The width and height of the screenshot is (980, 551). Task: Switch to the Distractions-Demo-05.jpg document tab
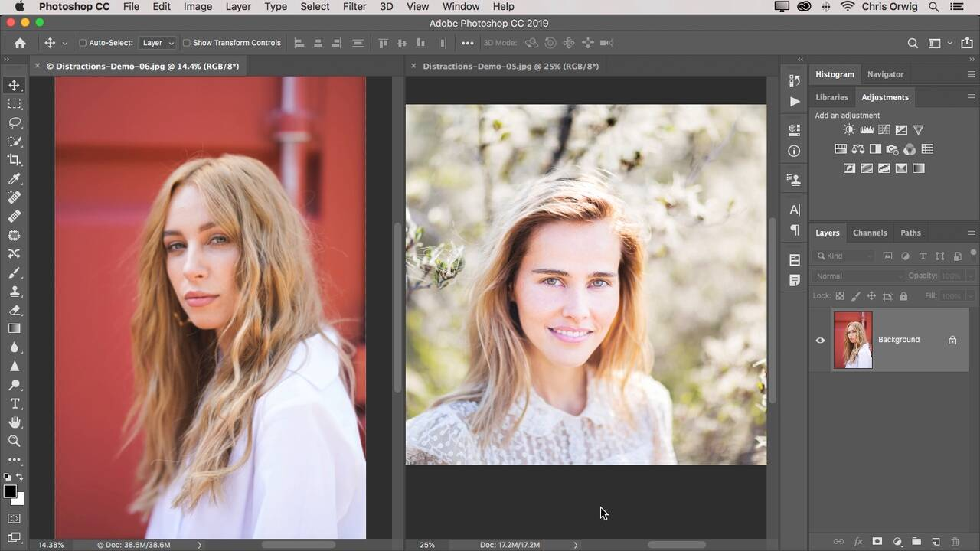(x=511, y=67)
